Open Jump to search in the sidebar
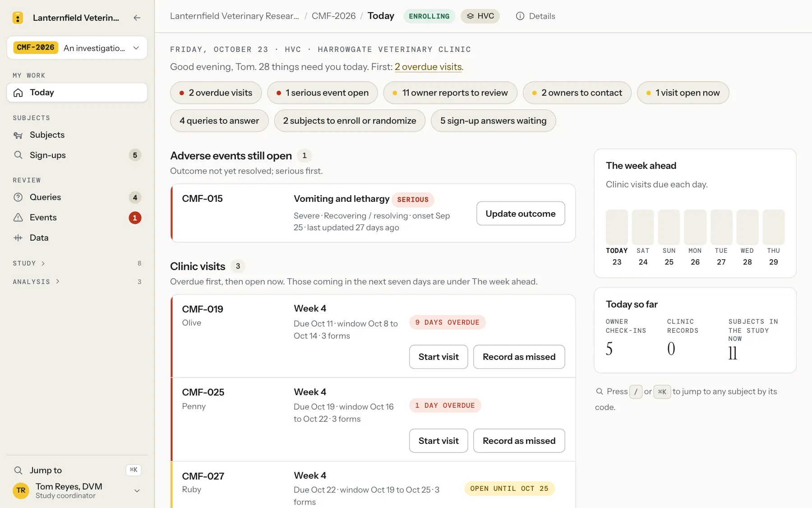The height and width of the screenshot is (508, 812). [77, 470]
